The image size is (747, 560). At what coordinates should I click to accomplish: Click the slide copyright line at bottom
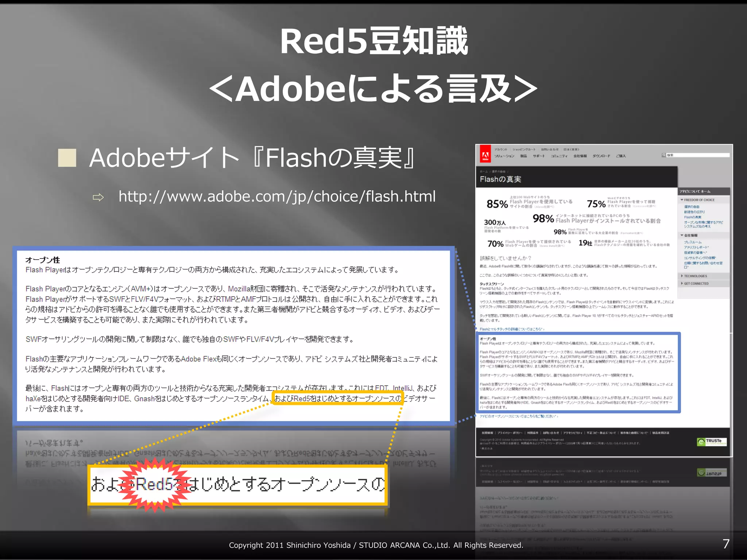coord(376,545)
